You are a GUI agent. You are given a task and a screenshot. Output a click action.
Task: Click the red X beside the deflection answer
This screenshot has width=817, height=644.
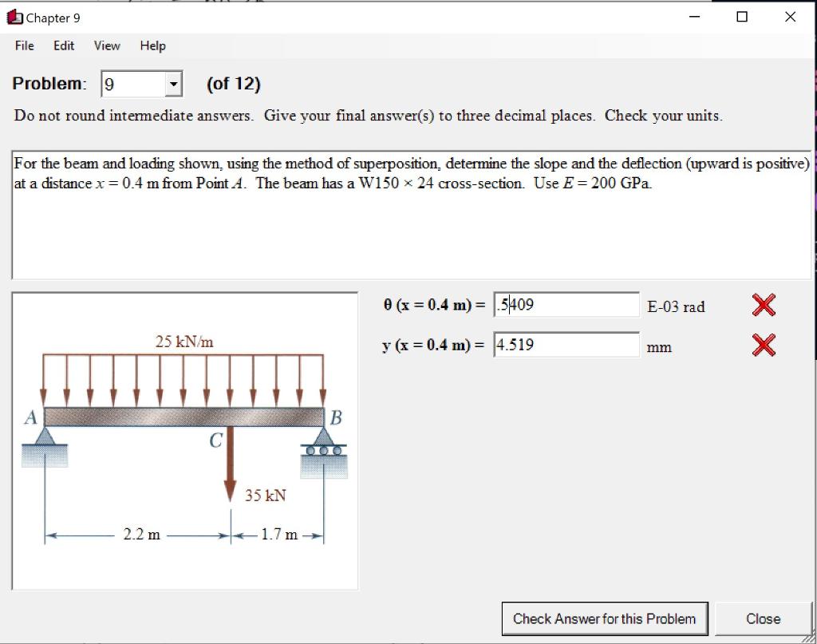(x=763, y=345)
